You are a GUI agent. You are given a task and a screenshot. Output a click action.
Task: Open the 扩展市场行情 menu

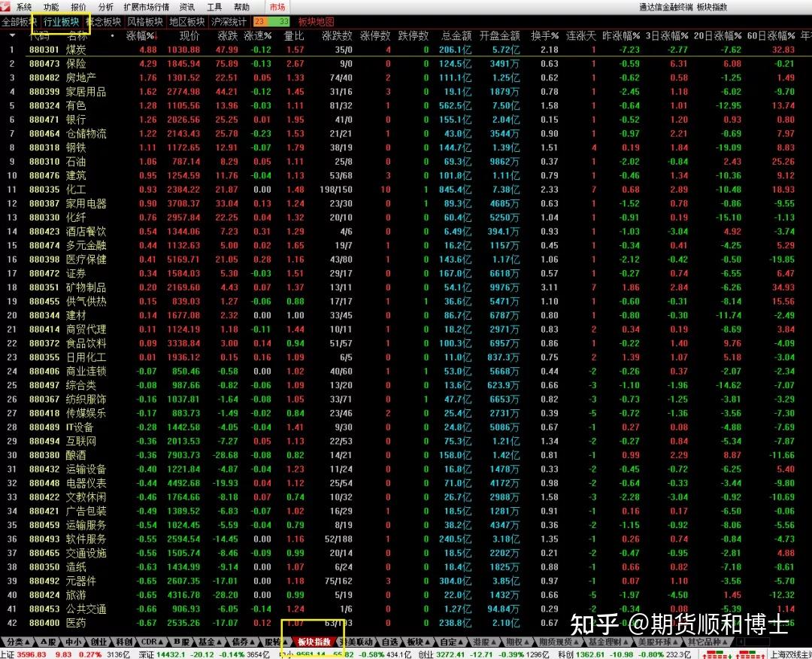point(146,7)
